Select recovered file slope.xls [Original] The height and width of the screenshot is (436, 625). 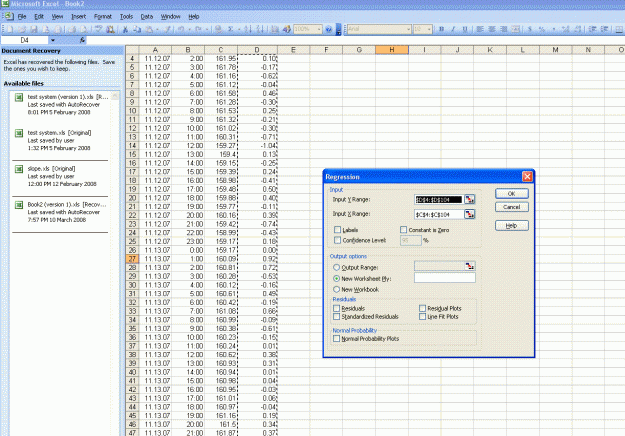(x=60, y=176)
